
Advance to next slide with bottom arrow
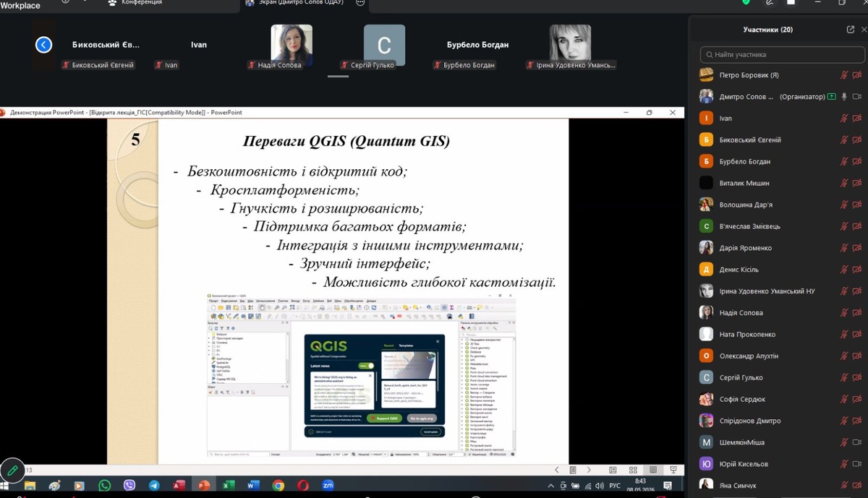[589, 470]
